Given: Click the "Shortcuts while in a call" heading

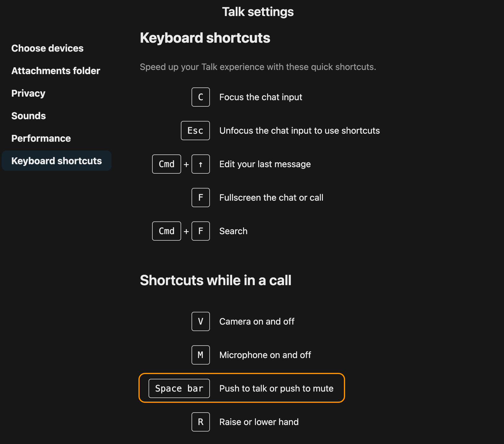Looking at the screenshot, I should tap(216, 280).
